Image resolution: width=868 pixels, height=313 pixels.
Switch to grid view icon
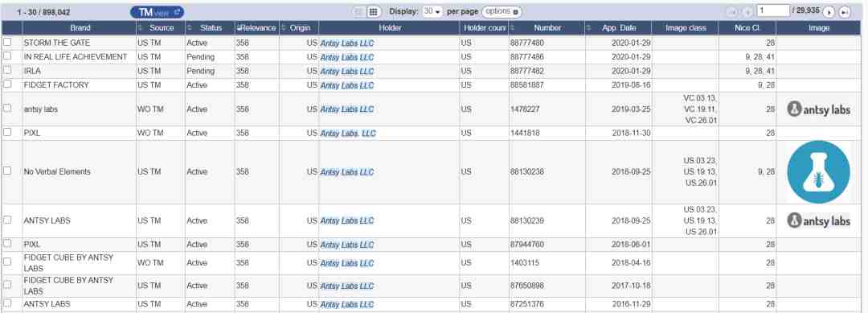click(373, 11)
